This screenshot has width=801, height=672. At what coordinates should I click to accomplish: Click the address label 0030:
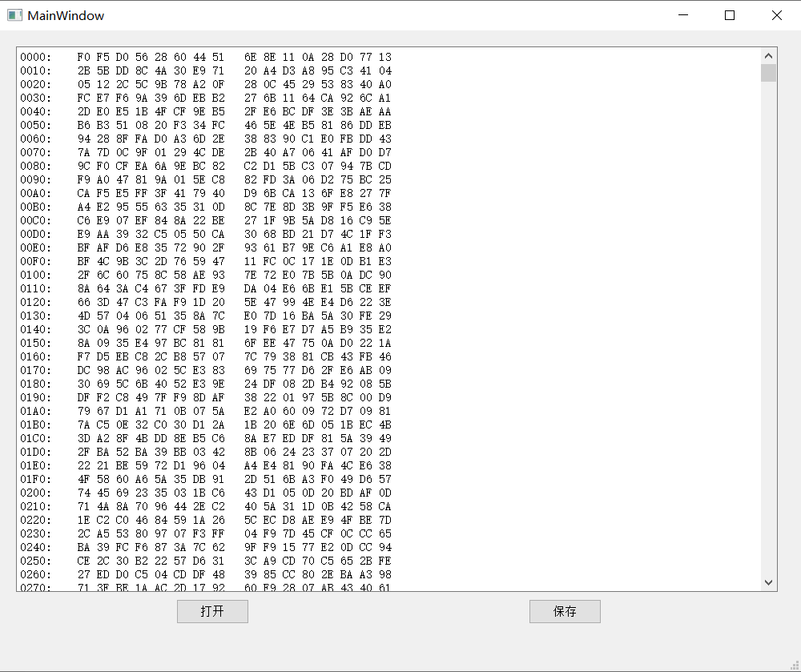pos(36,98)
